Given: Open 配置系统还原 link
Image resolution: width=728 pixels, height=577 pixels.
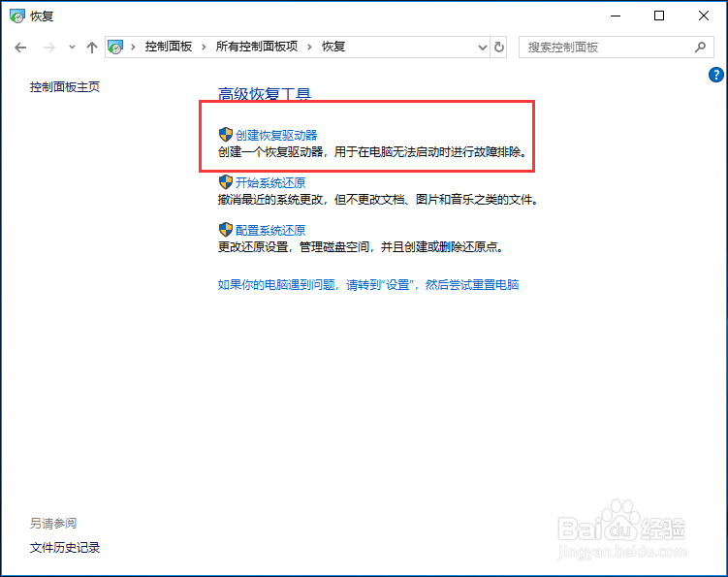Looking at the screenshot, I should point(270,230).
